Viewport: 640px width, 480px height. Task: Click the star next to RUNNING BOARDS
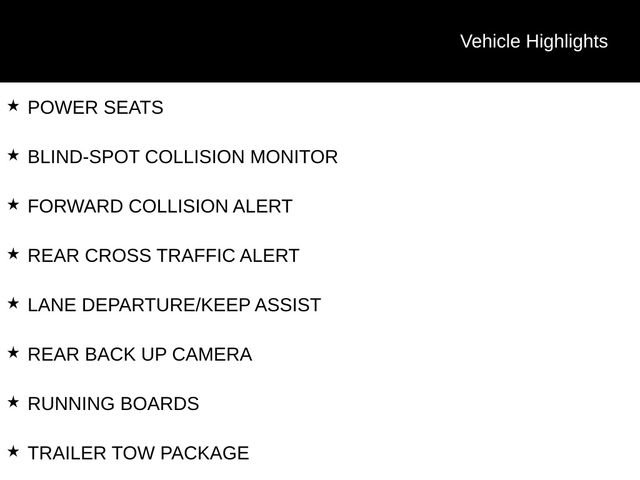(13, 402)
